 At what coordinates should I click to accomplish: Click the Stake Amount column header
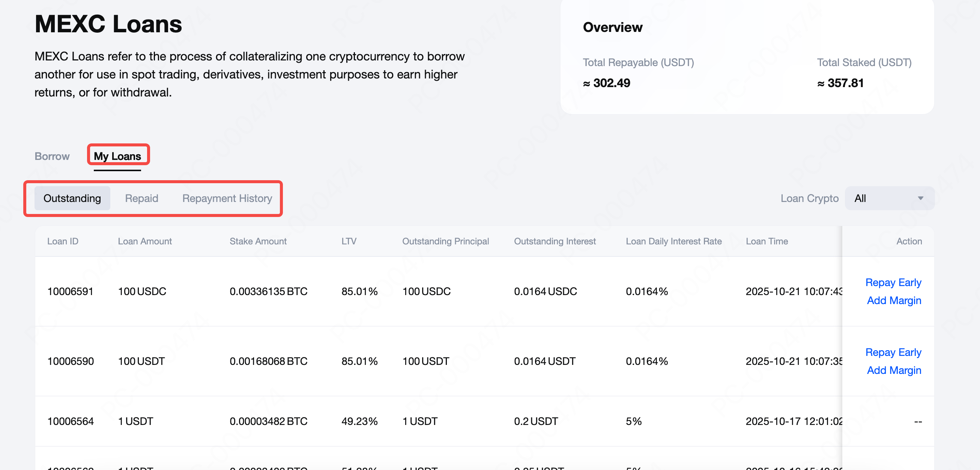[x=258, y=241]
